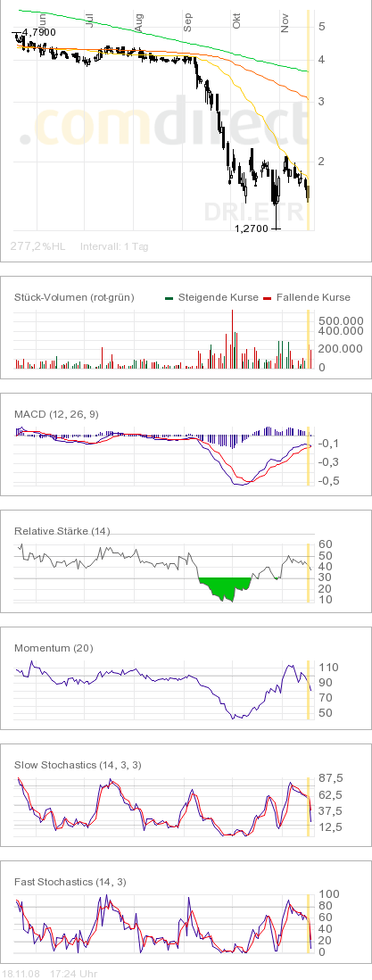
Task: Click the Steigende Kurse legend label
Action: 219,297
